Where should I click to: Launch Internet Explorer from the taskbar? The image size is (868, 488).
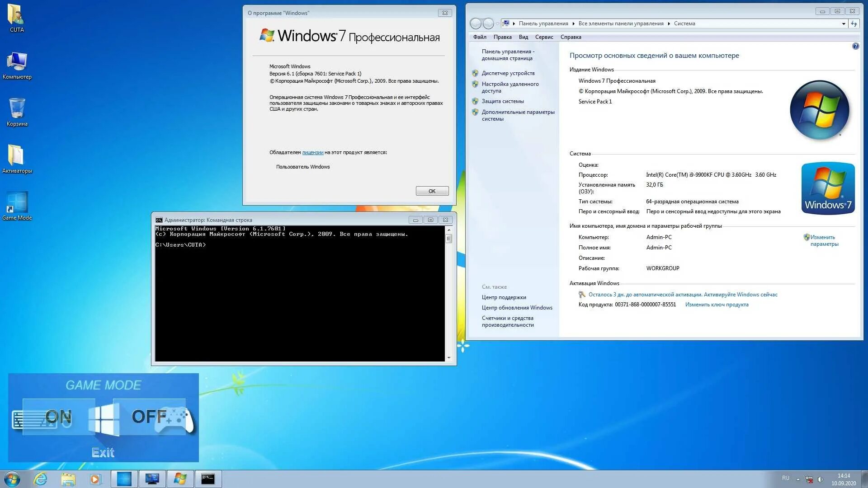(41, 478)
